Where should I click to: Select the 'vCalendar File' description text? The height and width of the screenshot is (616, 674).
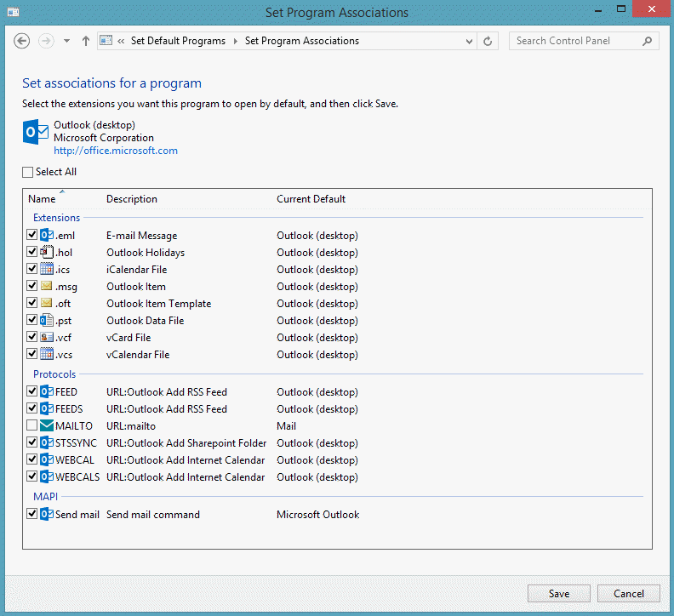pos(138,355)
